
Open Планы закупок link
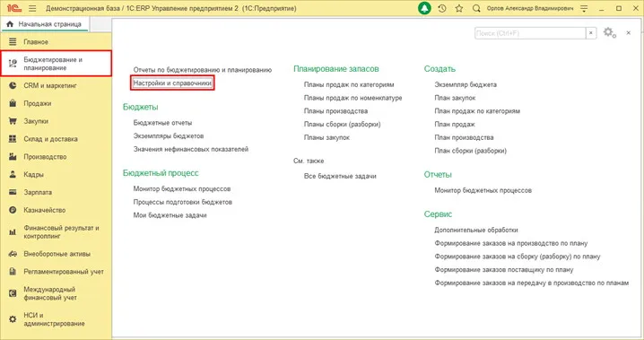[x=326, y=137]
